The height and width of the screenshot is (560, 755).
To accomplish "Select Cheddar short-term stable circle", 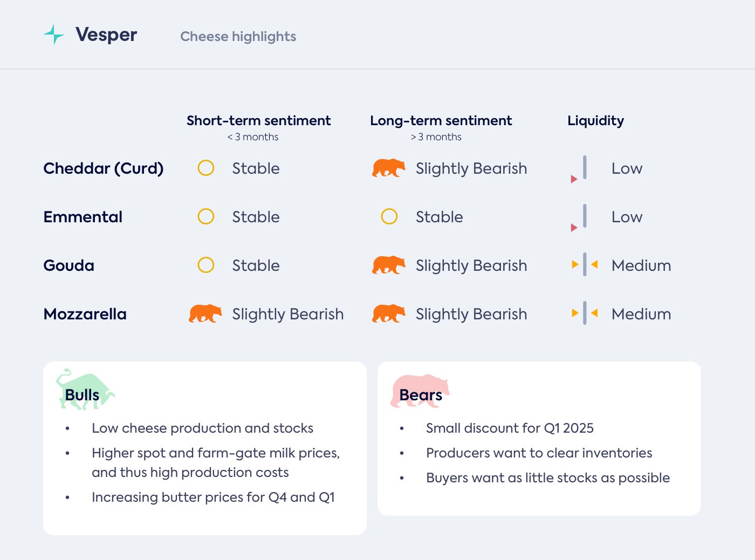I will coord(206,168).
